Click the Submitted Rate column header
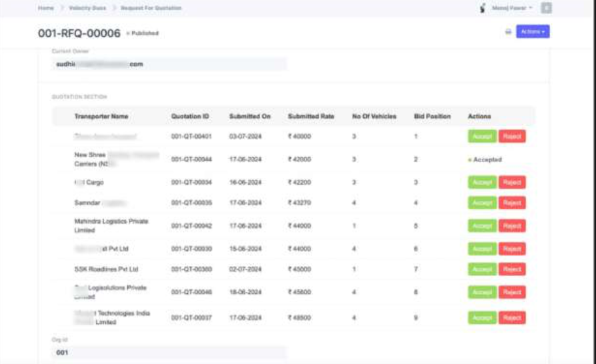 311,116
